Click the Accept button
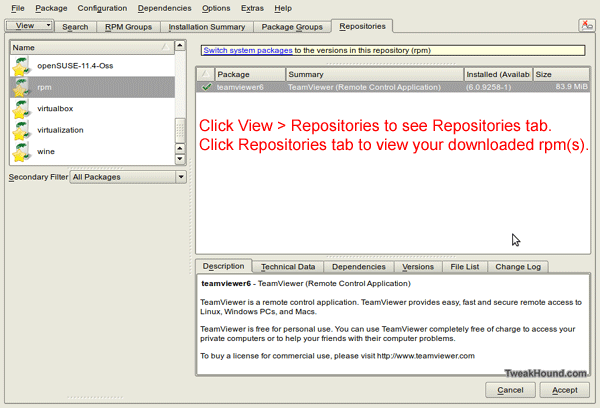600x408 pixels. pos(564,390)
